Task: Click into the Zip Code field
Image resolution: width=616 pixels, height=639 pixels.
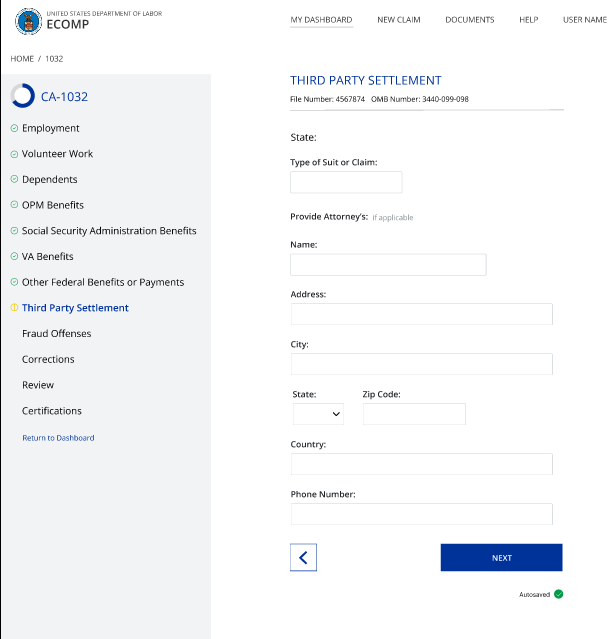Action: pyautogui.click(x=414, y=414)
